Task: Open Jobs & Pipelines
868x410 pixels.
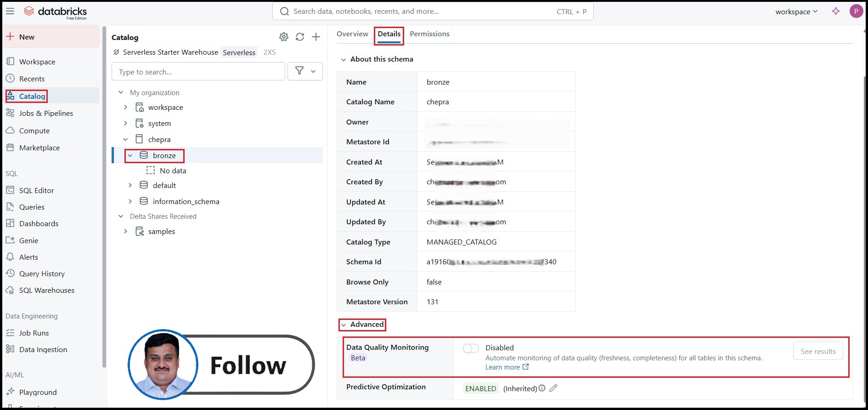Action: tap(46, 113)
